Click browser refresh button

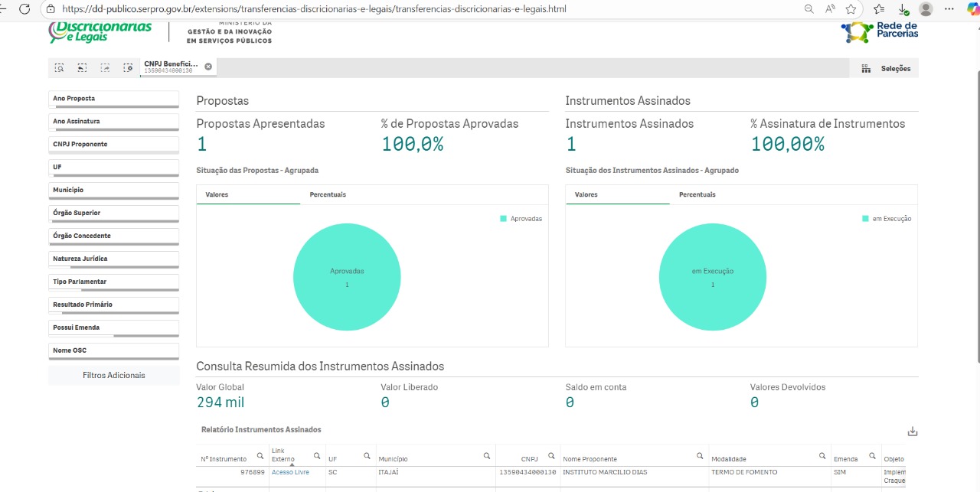click(24, 9)
